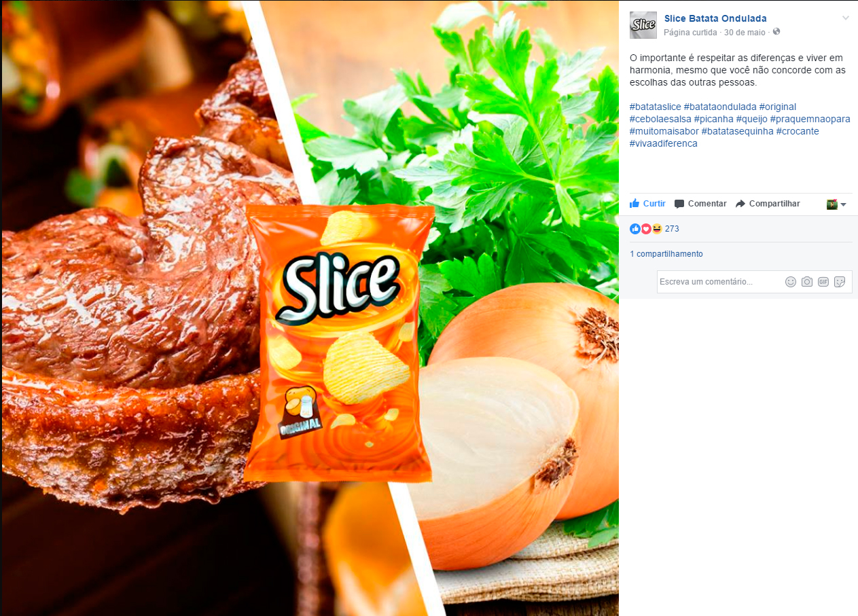Viewport: 858px width, 616px height.
Task: Click the Compartilhar button
Action: point(768,204)
